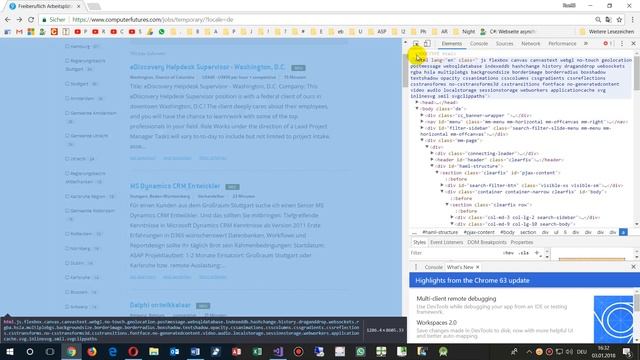Select the Properties tab
Screen dimensions: 640x360
[x=522, y=242]
